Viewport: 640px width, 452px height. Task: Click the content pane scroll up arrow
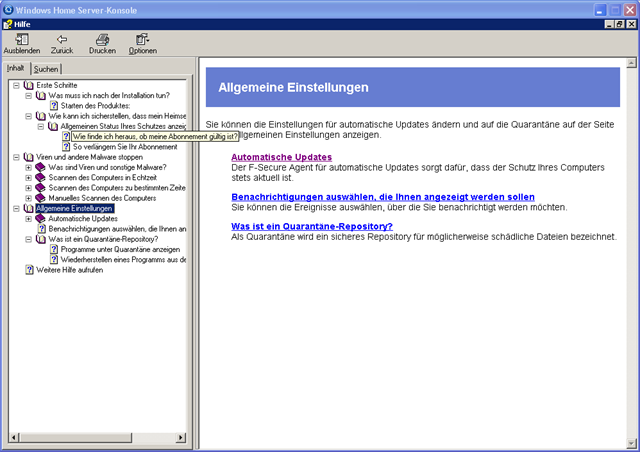pos(631,63)
